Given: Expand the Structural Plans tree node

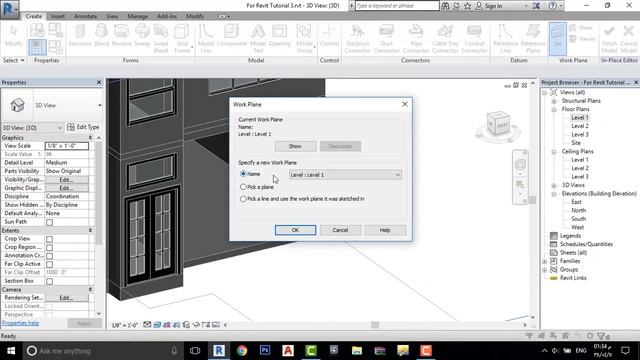Looking at the screenshot, I should [554, 101].
